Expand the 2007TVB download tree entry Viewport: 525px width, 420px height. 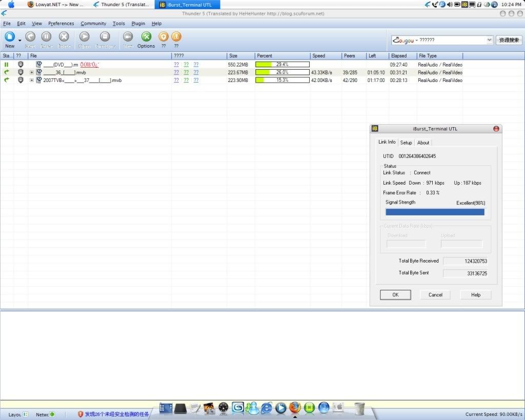tap(32, 80)
